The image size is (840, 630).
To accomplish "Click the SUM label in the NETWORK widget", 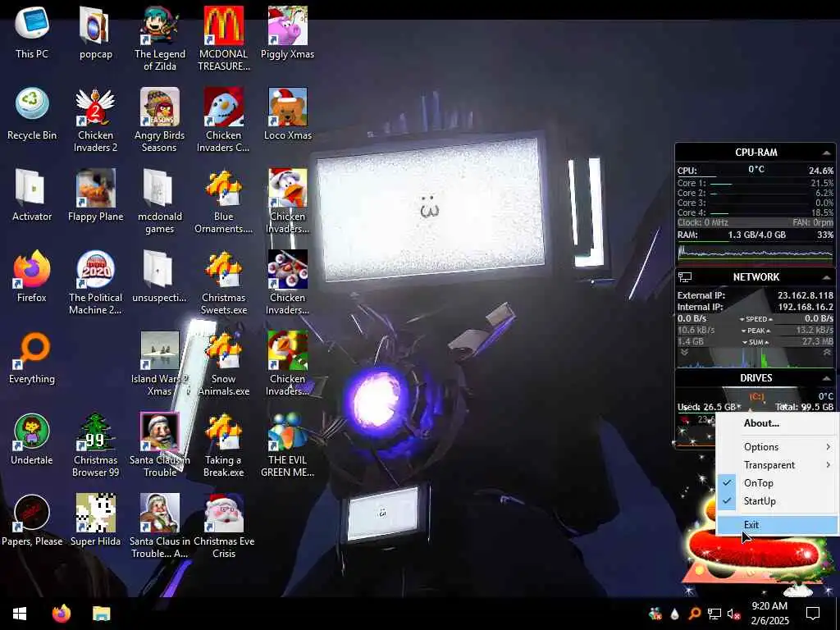I will point(756,342).
